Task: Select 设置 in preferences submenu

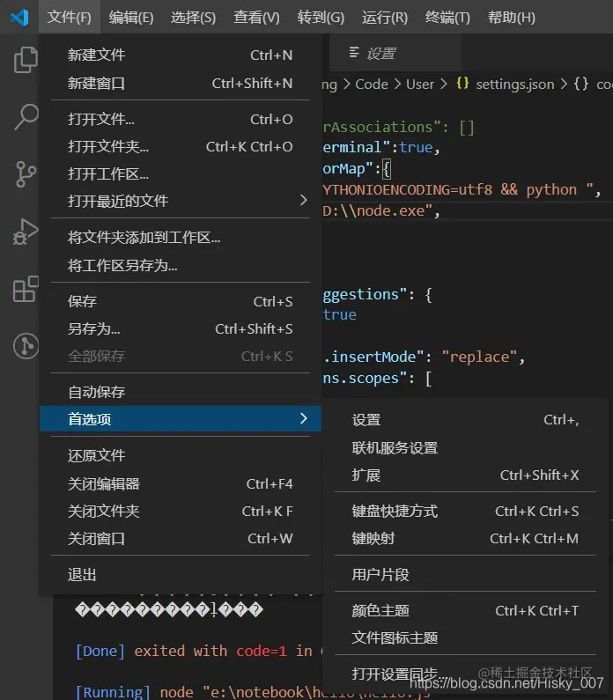Action: tap(366, 420)
